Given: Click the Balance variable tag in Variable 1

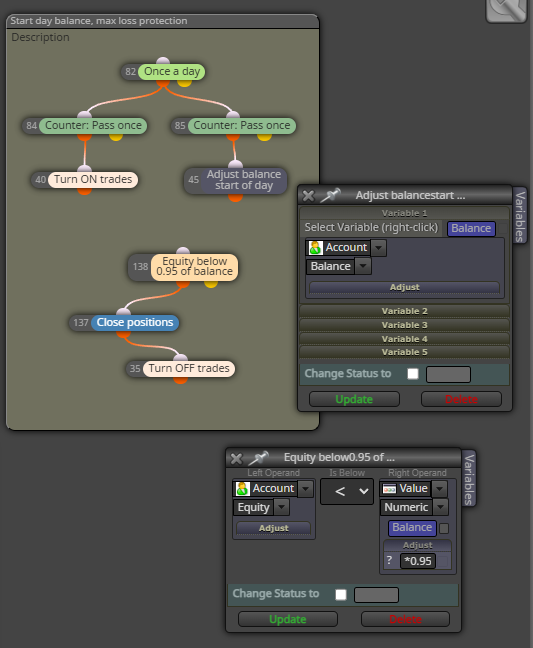Looking at the screenshot, I should click(x=471, y=228).
